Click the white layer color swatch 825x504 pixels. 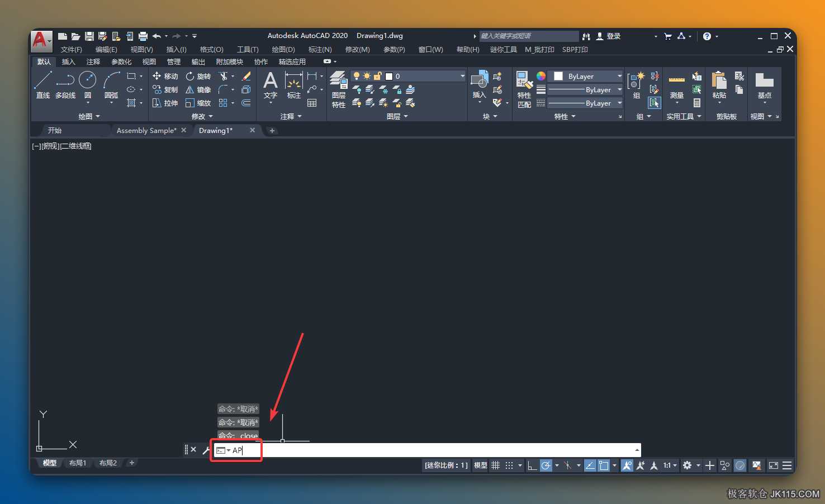click(x=389, y=77)
